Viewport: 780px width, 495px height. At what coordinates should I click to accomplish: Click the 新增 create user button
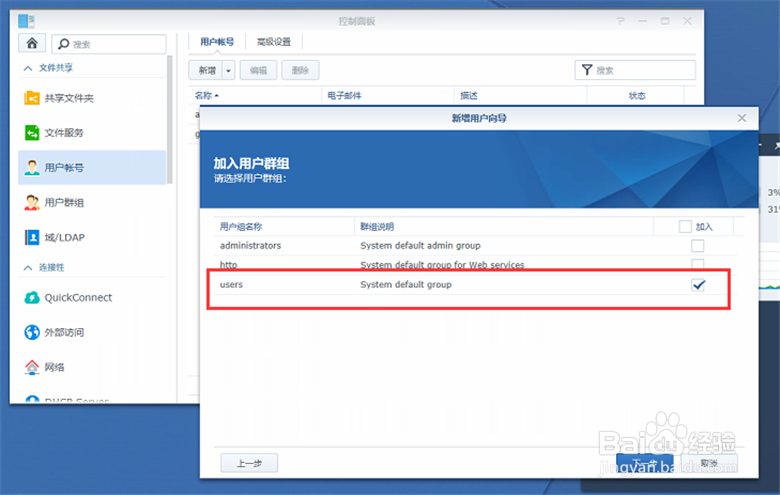pyautogui.click(x=206, y=71)
